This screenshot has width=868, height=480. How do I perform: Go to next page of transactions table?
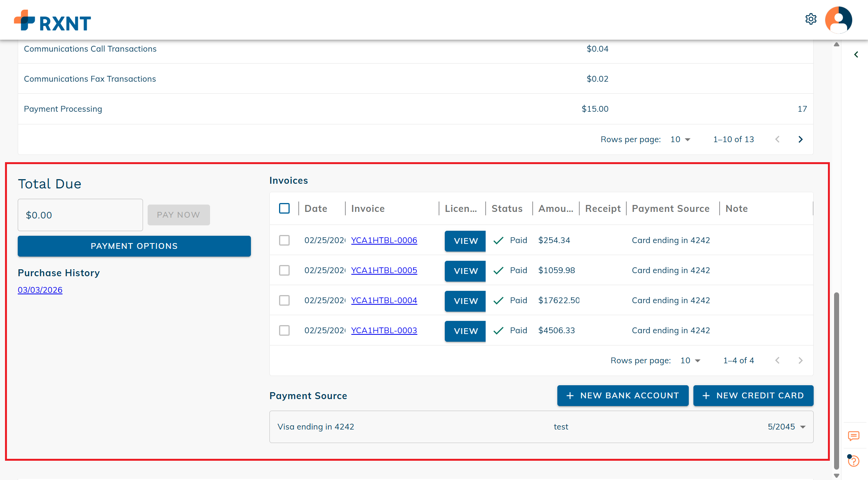801,139
